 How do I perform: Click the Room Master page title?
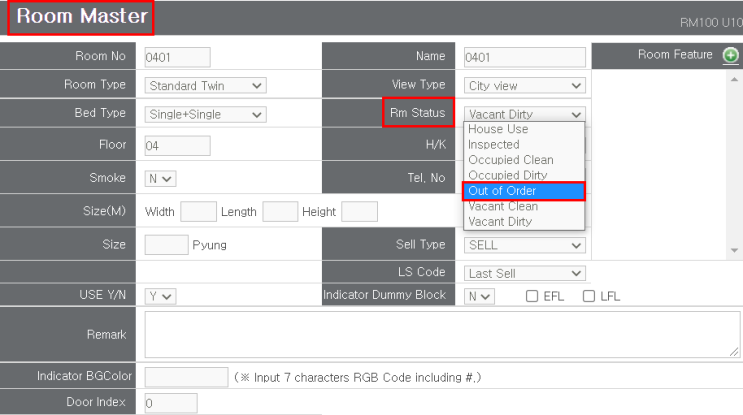pos(82,16)
